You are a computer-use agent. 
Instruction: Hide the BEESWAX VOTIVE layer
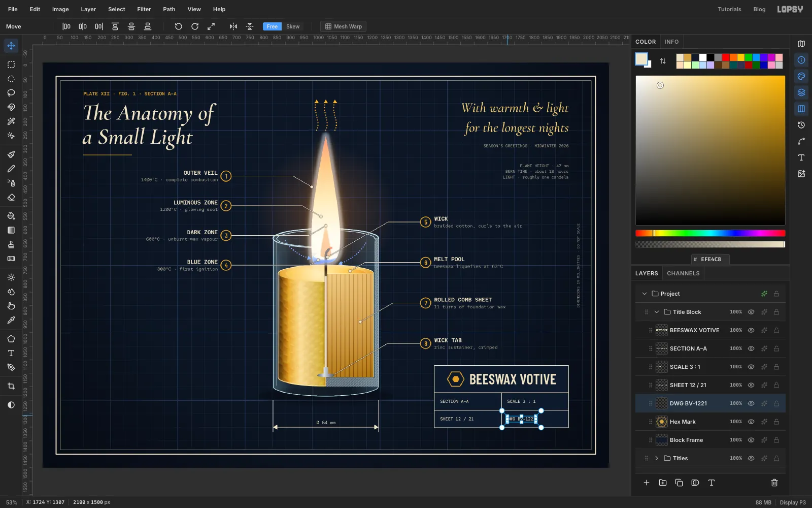click(x=751, y=330)
